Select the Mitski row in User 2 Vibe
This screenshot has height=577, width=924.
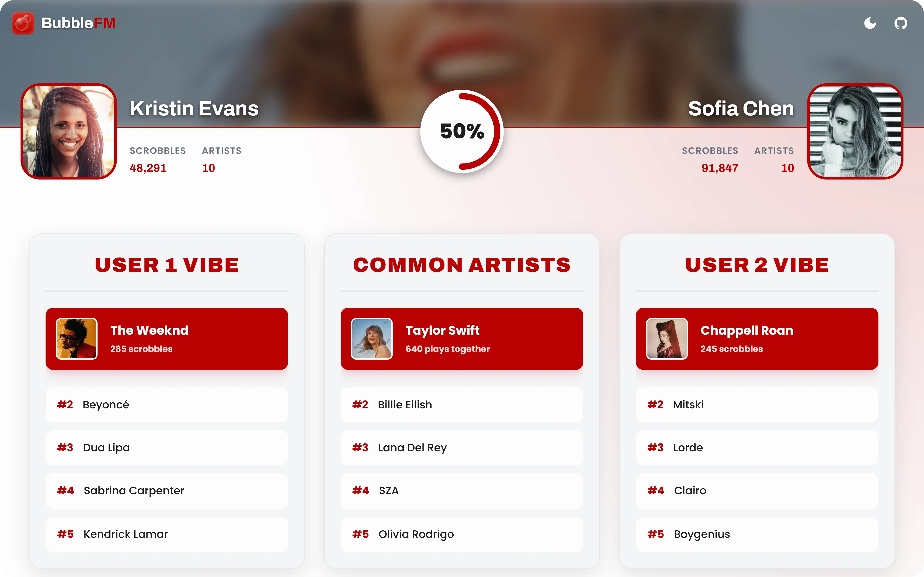757,405
